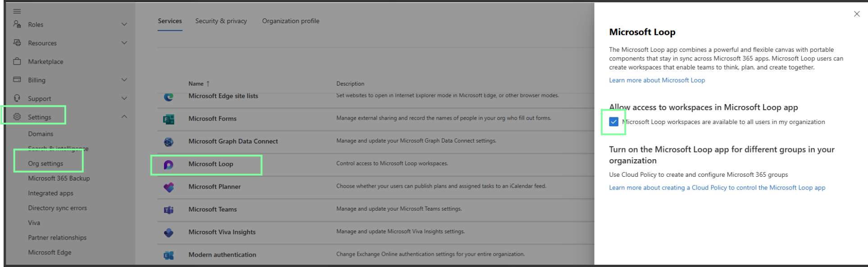Click 'Manage and update your Microsoft Teams settings.'
868x267 pixels.
click(x=399, y=209)
